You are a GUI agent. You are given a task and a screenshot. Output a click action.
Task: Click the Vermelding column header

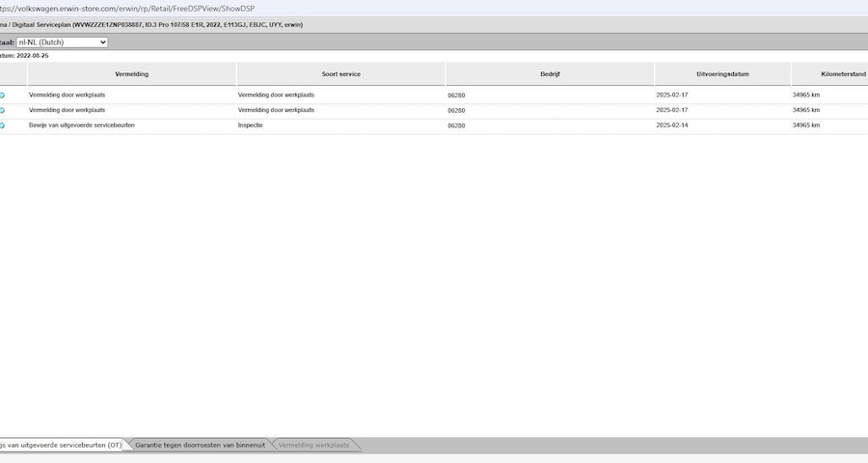click(131, 73)
